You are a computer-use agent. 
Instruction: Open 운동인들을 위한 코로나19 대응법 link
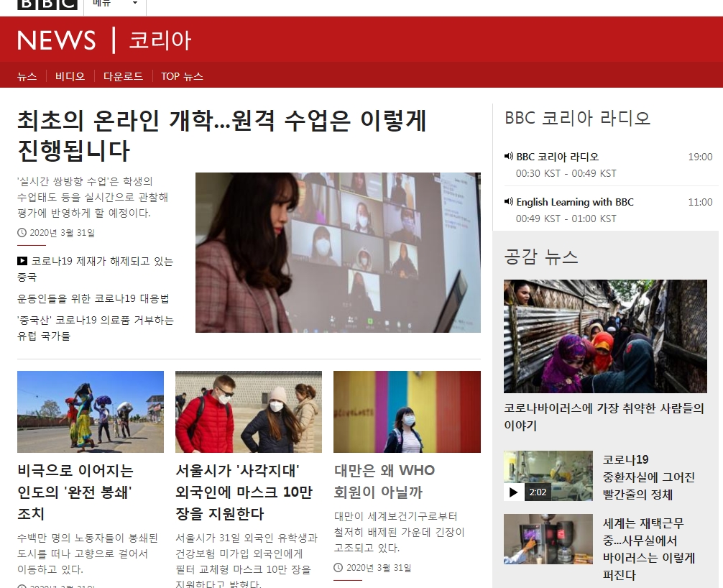pyautogui.click(x=93, y=299)
